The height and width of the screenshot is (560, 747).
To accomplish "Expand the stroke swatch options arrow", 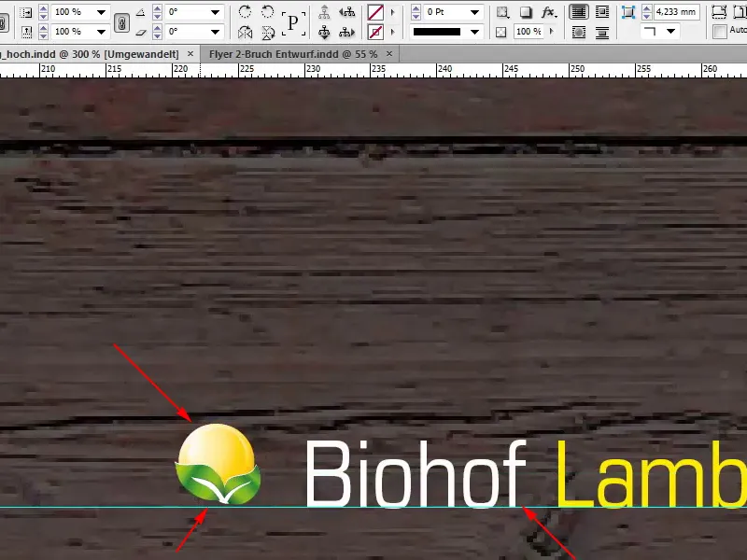I will coord(393,32).
